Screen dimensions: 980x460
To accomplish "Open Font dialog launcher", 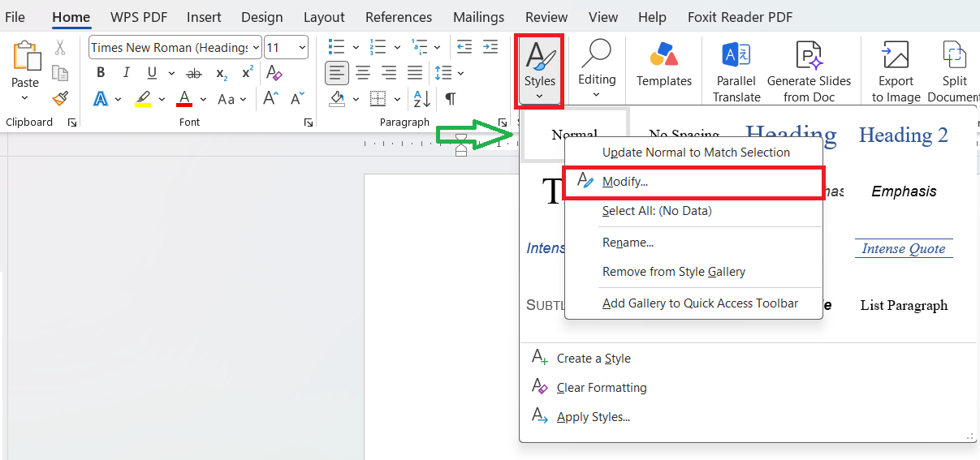I will 309,123.
